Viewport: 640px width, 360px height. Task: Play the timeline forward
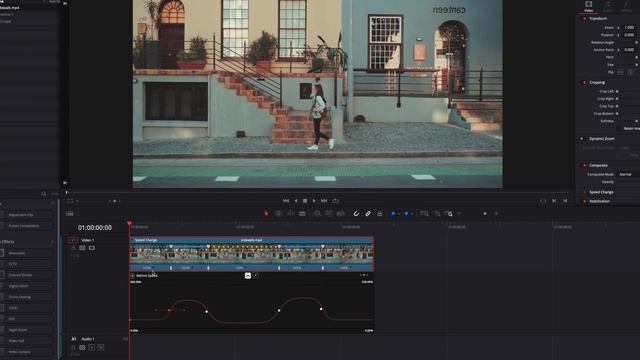314,201
